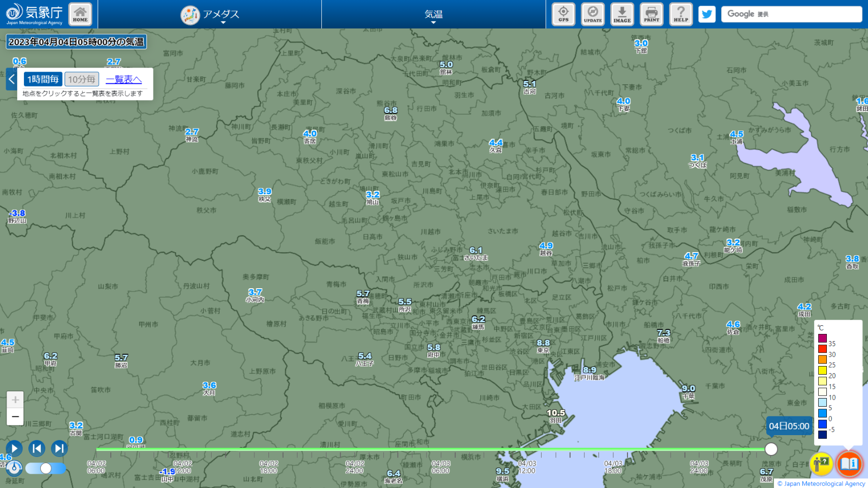Select the 1時間毎 hourly interval

pos(43,79)
